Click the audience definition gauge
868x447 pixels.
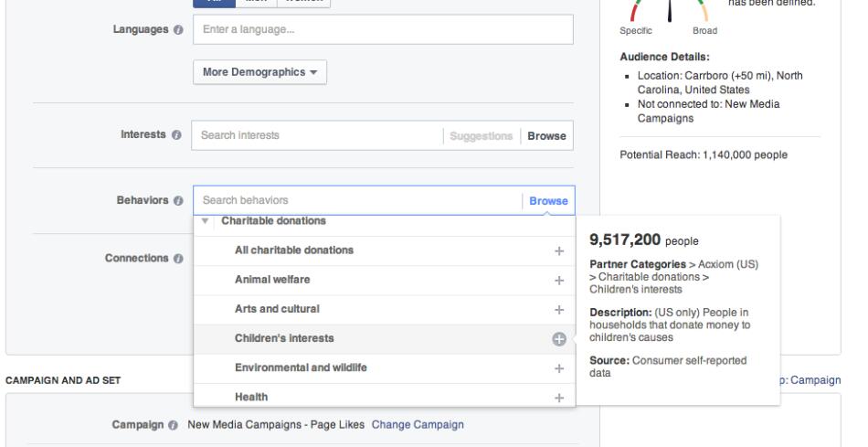tap(669, 11)
